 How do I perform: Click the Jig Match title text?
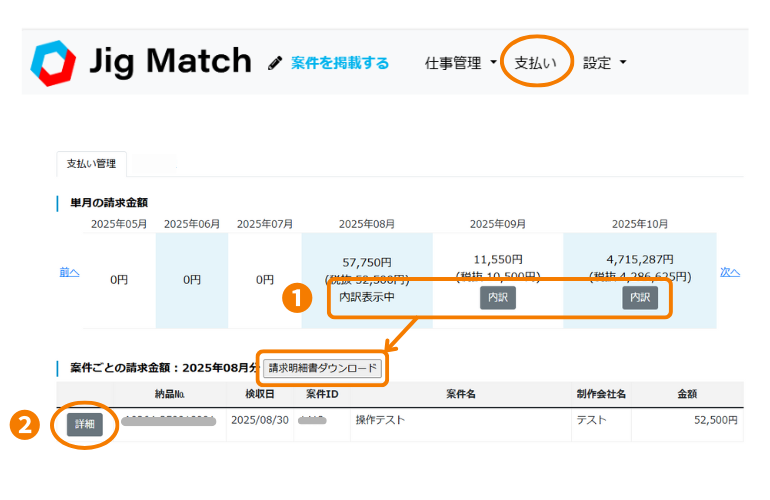170,62
